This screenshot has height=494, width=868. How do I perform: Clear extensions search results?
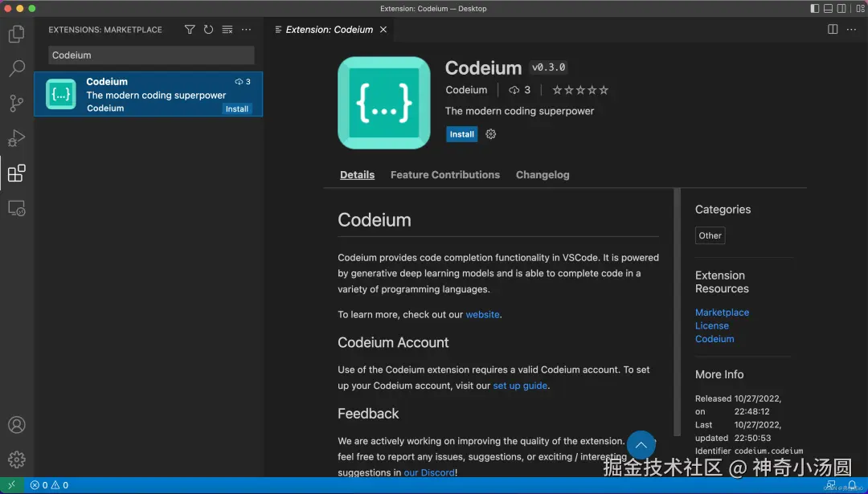(x=227, y=30)
